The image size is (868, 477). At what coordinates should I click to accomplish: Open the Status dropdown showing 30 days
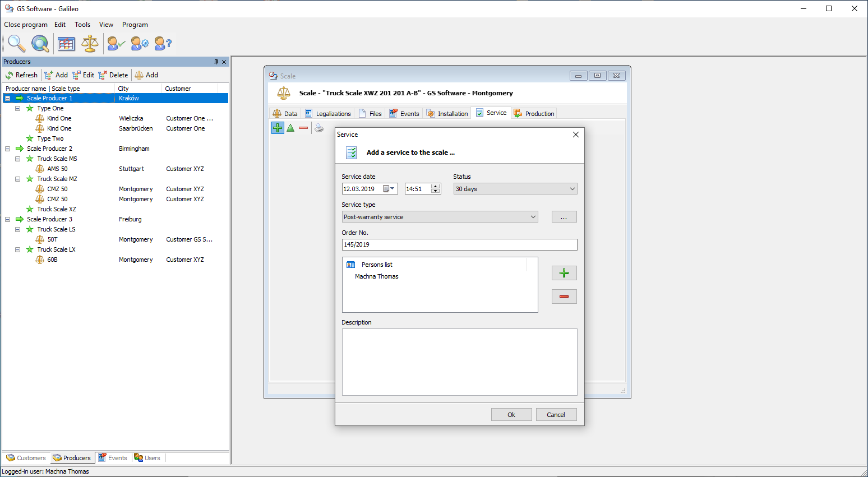tap(515, 189)
